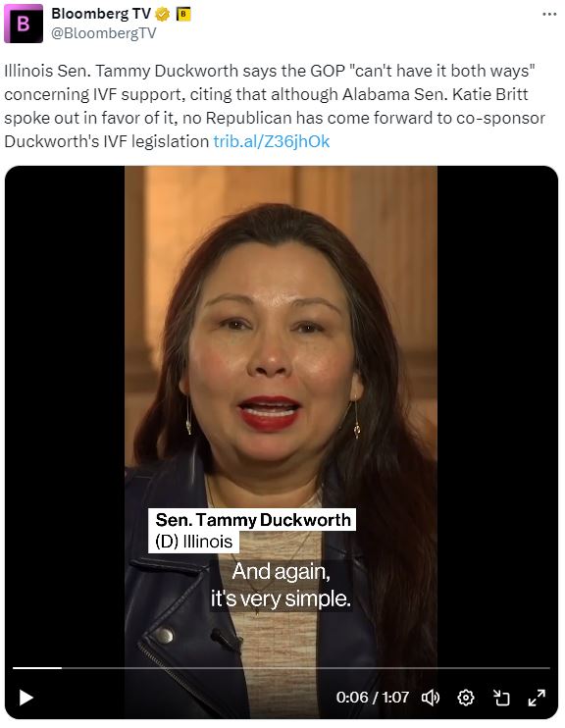565x728 pixels.
Task: Click the yellow Bloomberg affiliate badge
Action: click(183, 15)
